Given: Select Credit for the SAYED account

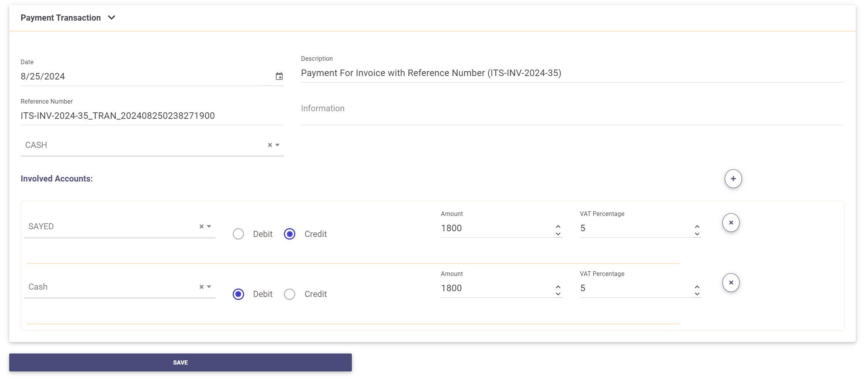Looking at the screenshot, I should 290,234.
